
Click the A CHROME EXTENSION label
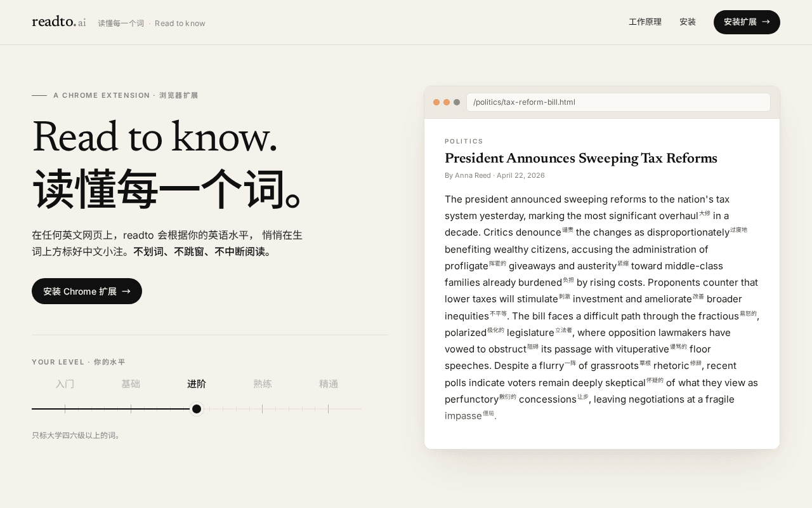[101, 95]
